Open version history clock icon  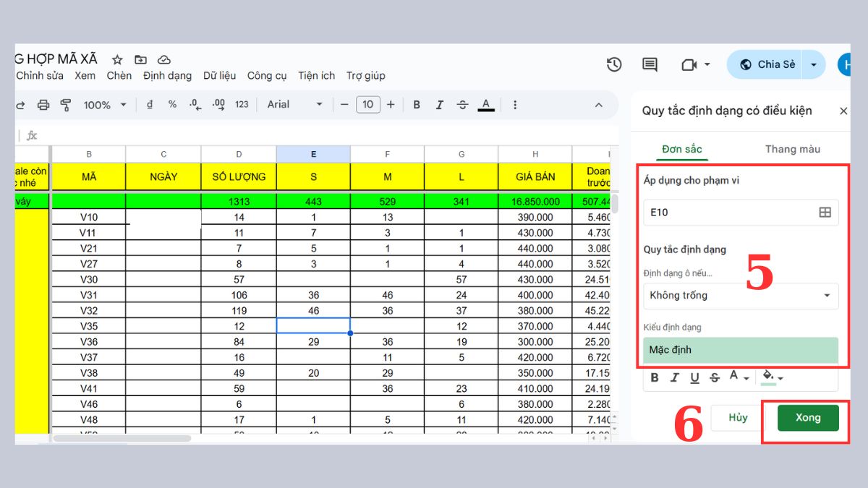point(614,64)
